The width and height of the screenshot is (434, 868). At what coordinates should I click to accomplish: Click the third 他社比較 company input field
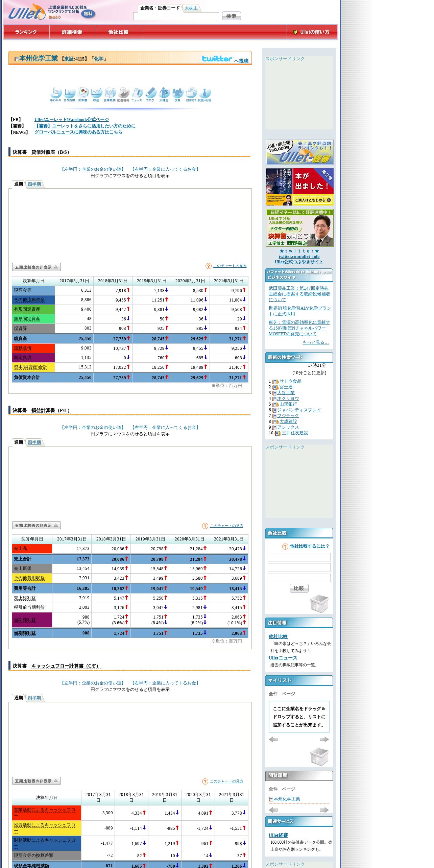(299, 578)
